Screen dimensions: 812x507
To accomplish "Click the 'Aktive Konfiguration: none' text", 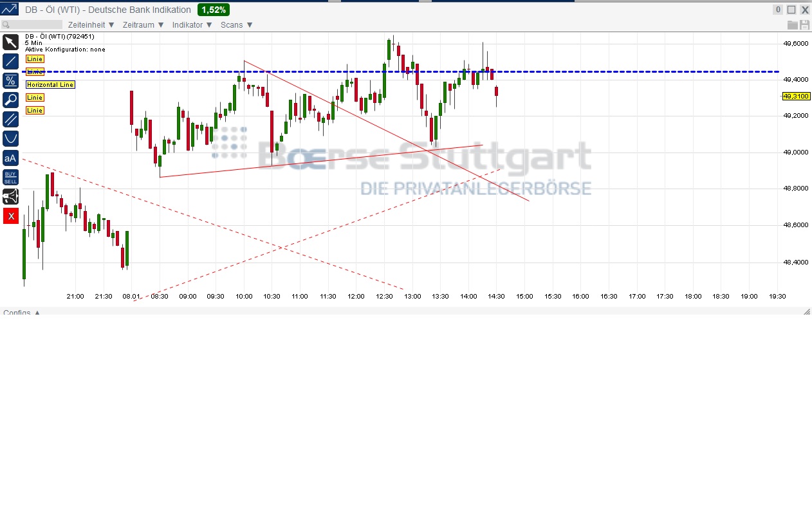I will click(65, 50).
